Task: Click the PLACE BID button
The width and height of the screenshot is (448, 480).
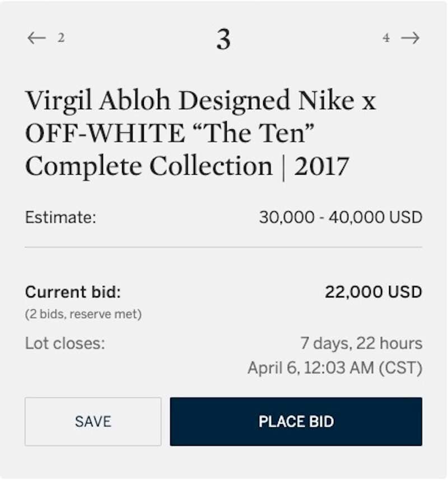Action: pos(296,422)
